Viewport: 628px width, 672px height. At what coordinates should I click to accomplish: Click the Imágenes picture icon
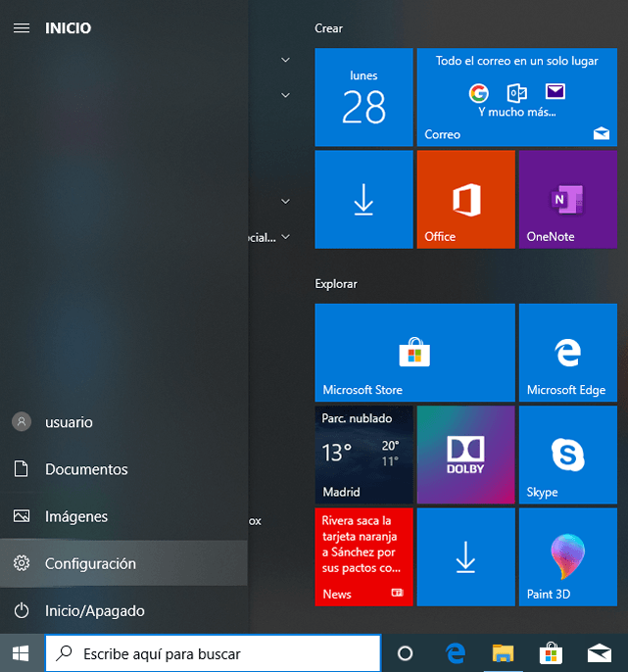point(22,516)
